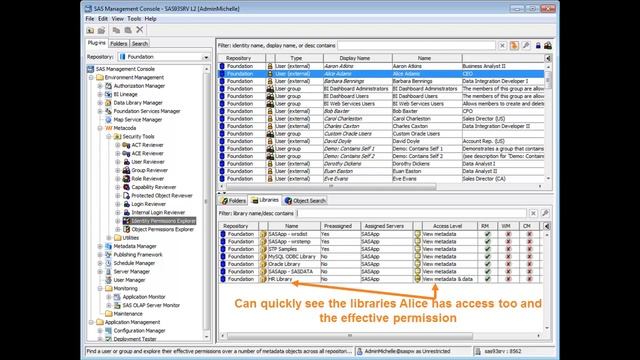This screenshot has height=360, width=640.
Task: Click the wrench icon beside identity filter
Action: [x=526, y=46]
